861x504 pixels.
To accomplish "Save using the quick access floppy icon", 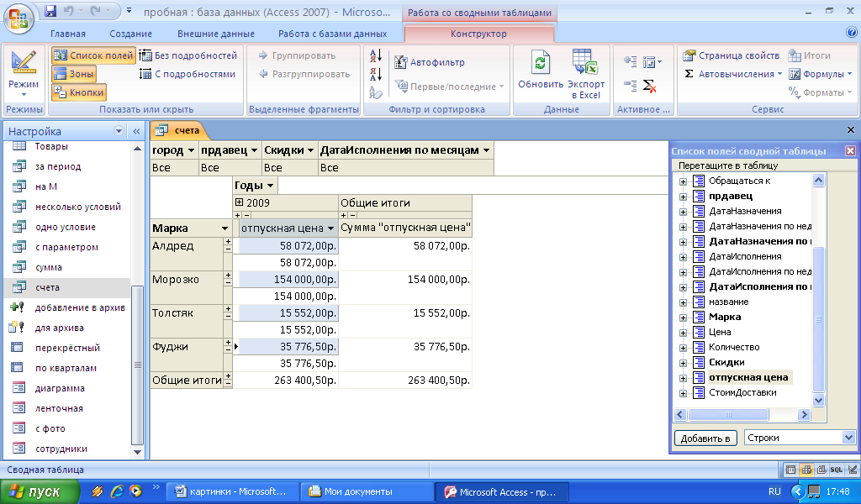I will 50,11.
